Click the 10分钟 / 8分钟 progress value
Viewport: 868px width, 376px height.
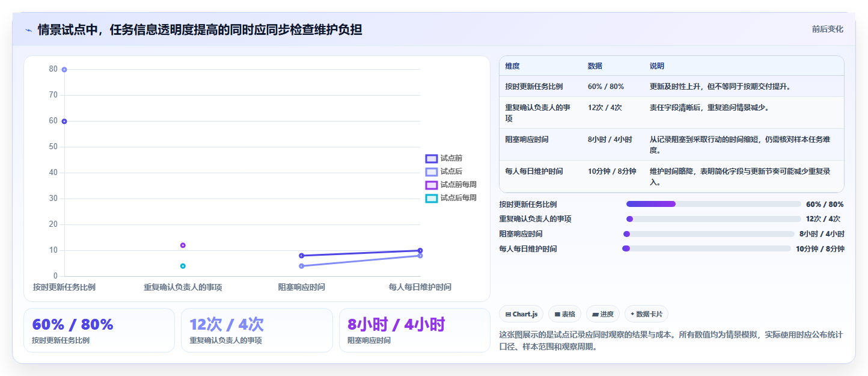point(820,248)
